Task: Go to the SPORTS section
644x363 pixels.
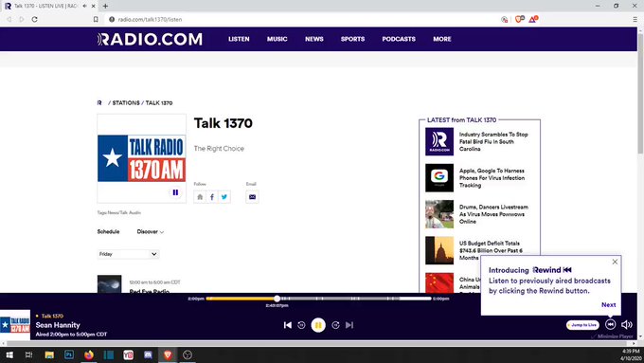Action: 352,39
